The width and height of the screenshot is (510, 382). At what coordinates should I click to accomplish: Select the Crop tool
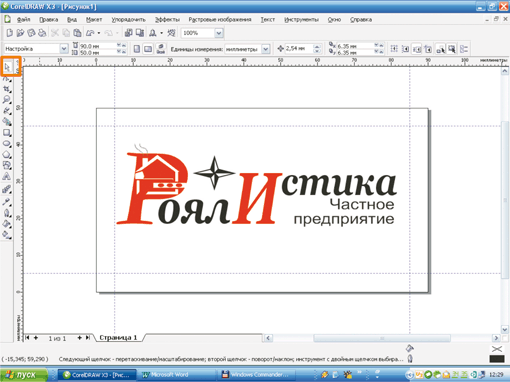[x=7, y=89]
